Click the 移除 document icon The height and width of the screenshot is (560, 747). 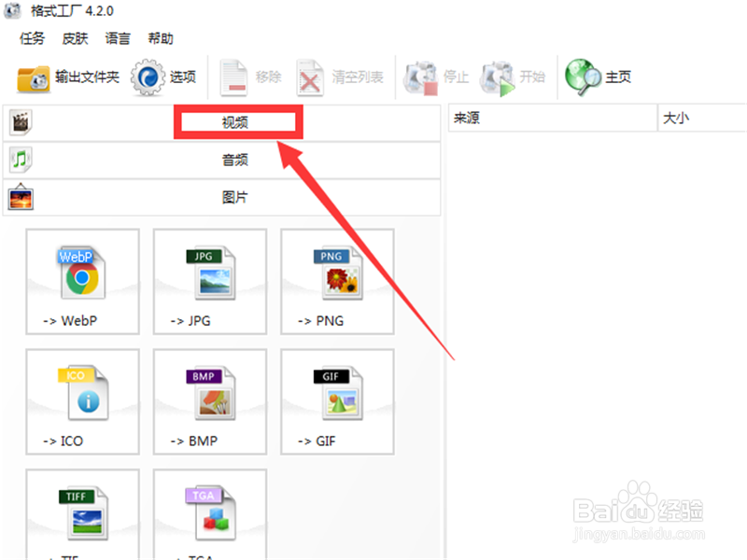tap(233, 77)
